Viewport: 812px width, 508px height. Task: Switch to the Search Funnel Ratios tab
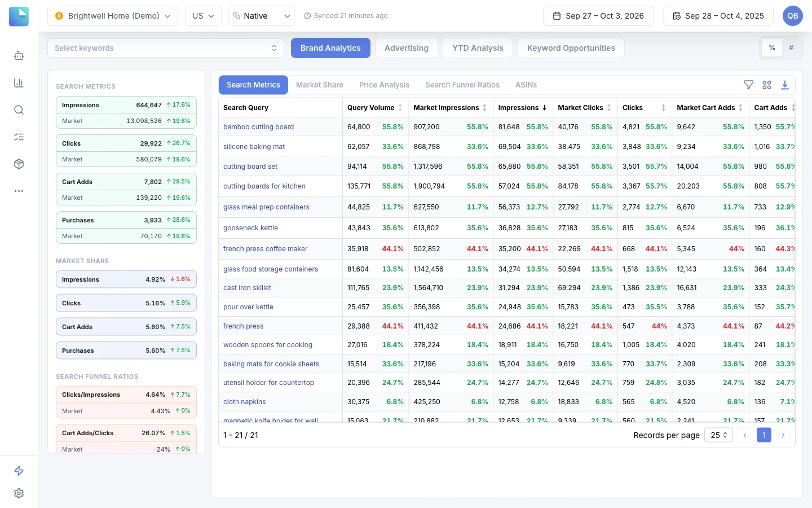[462, 85]
